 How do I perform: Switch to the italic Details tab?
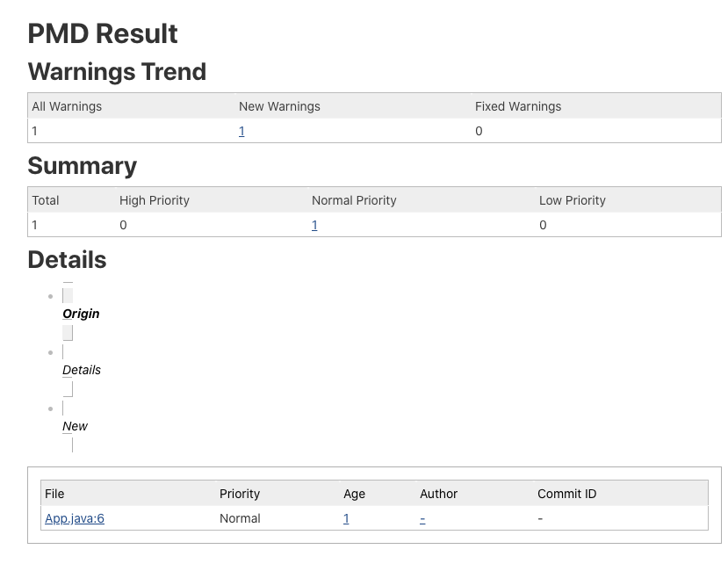[82, 370]
